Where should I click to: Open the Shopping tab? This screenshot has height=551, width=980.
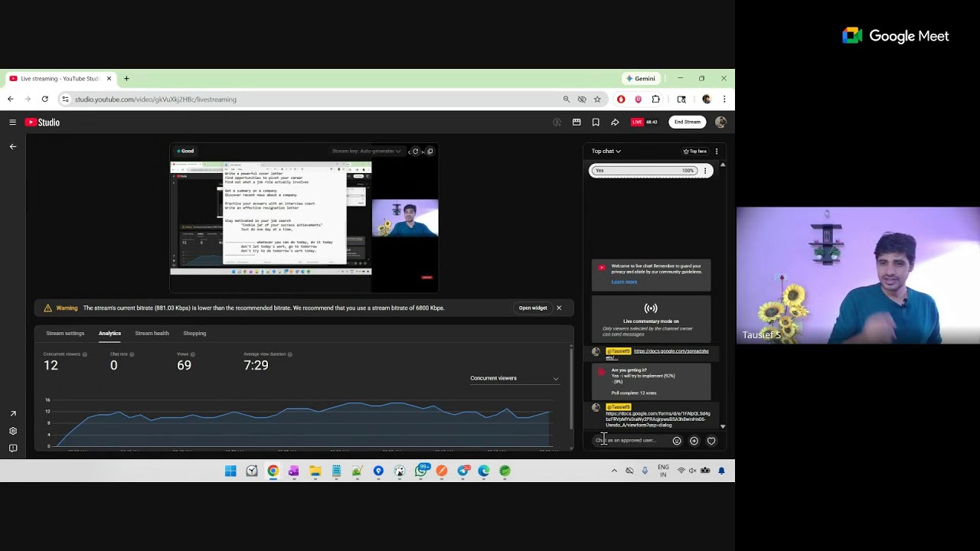[194, 333]
